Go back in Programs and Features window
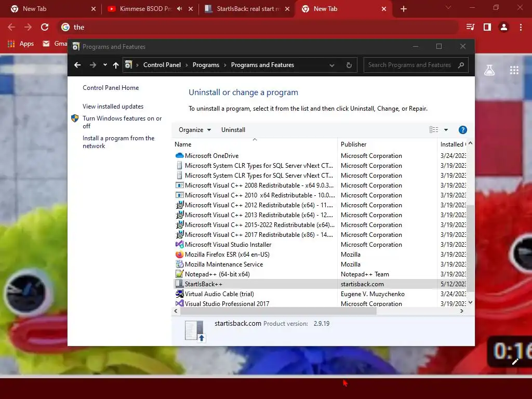The image size is (532, 399). (x=77, y=65)
